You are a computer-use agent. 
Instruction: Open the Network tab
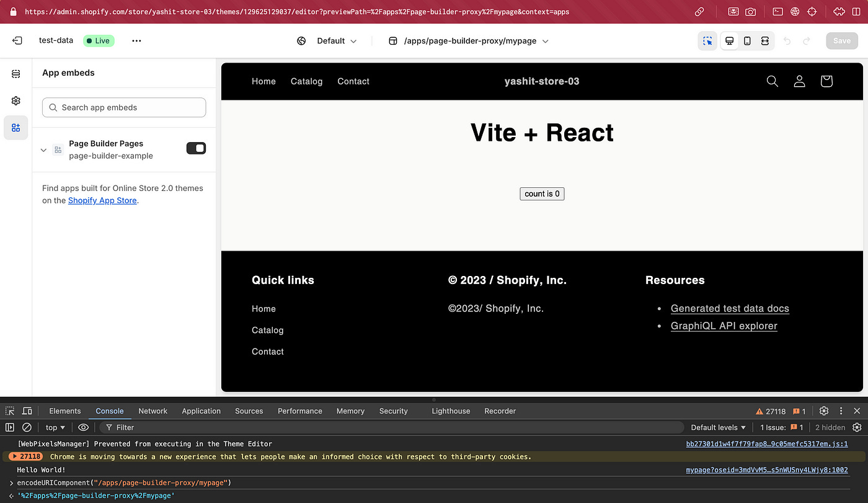click(x=153, y=411)
